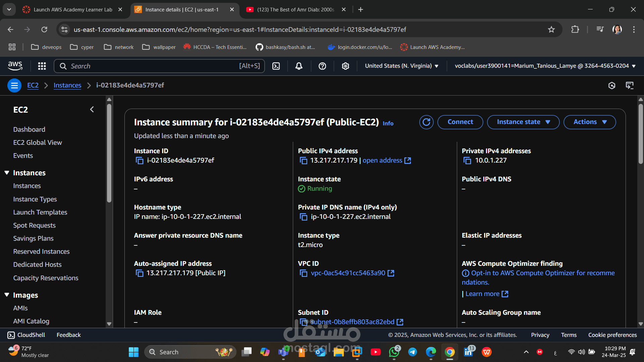Open the tutorials panel icon near breadcrumb
This screenshot has height=362, width=644.
click(x=630, y=85)
